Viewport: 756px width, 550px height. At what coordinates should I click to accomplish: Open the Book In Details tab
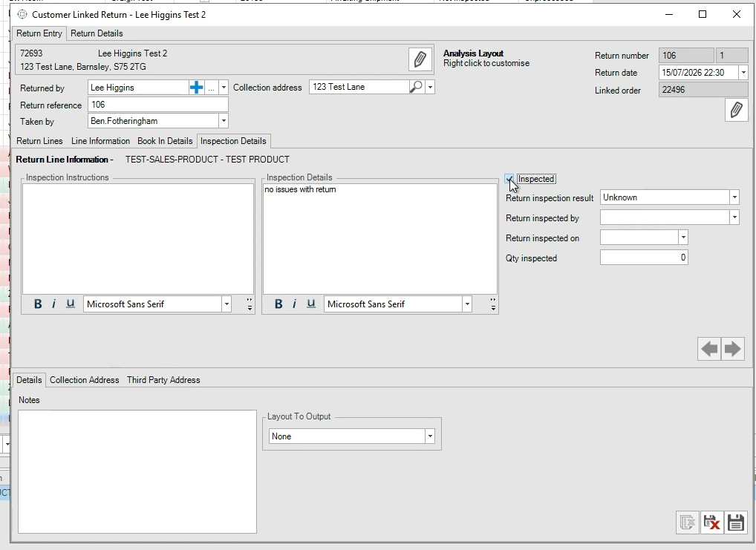(x=165, y=141)
